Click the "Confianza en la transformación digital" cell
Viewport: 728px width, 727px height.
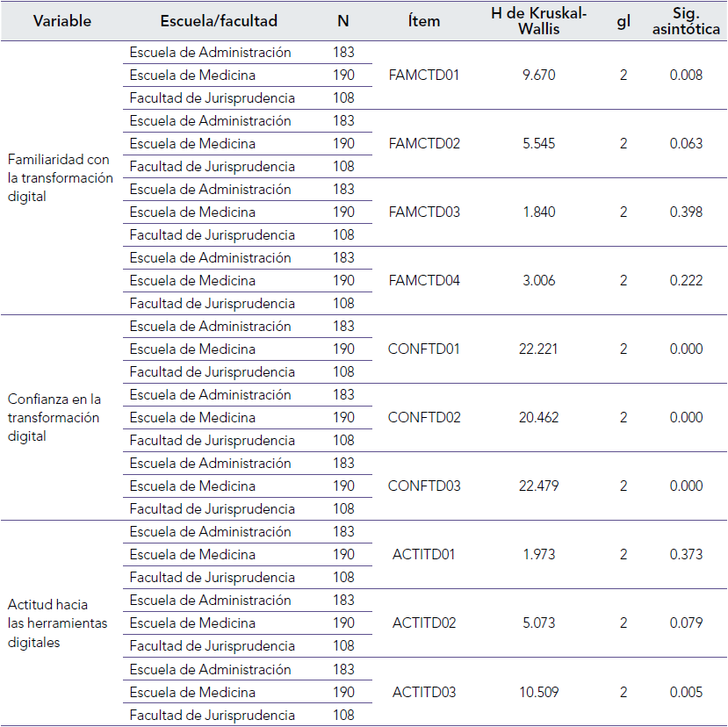point(54,417)
